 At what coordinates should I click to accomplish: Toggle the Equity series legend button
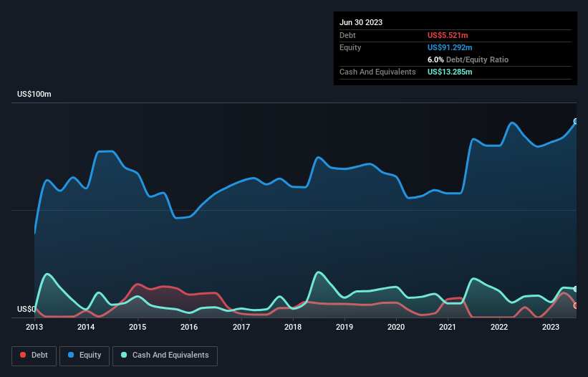85,355
